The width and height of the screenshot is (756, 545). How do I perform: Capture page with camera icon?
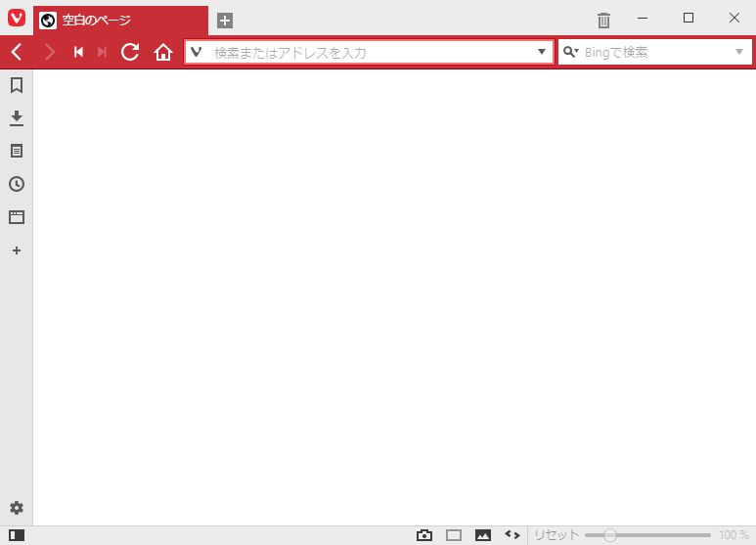(x=424, y=535)
